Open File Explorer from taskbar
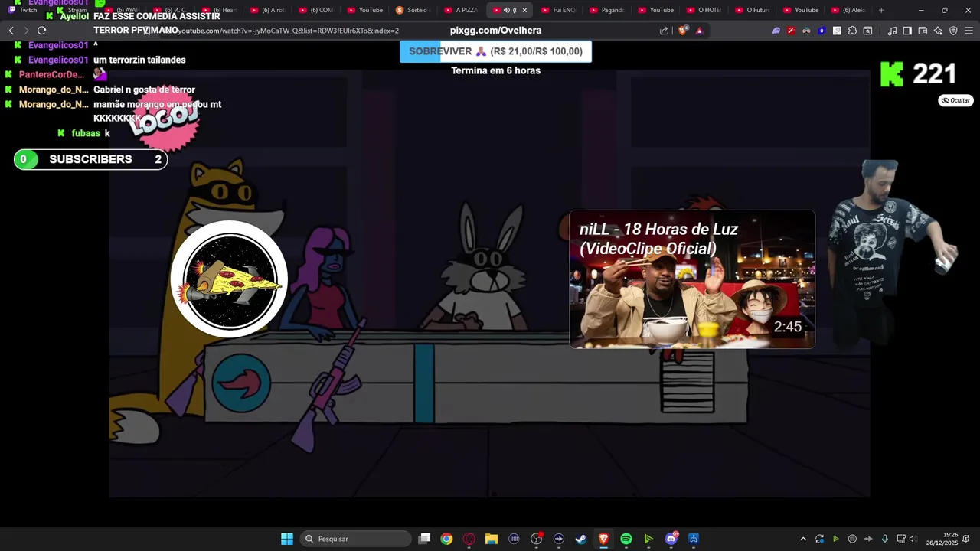980x551 pixels. tap(492, 539)
